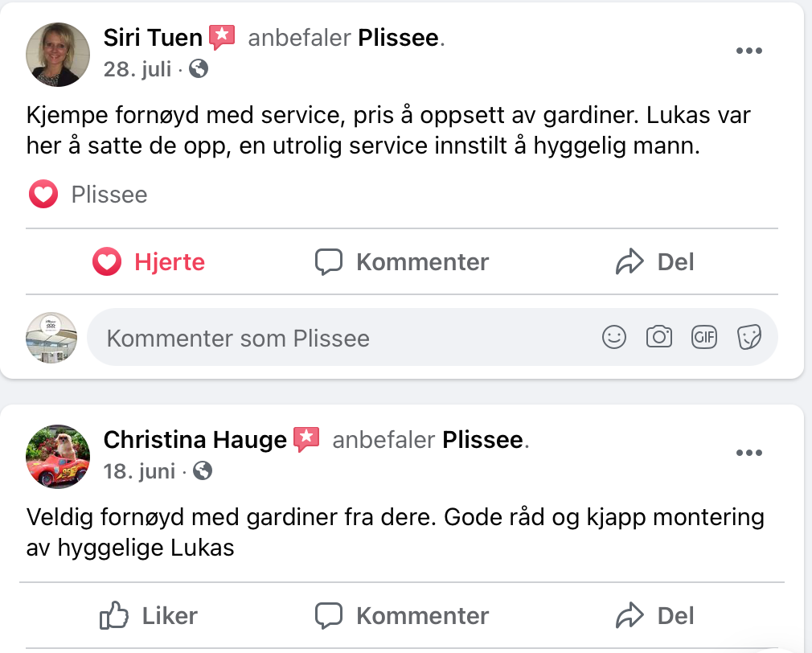The height and width of the screenshot is (653, 812).
Task: Toggle Liker on Christina Hauge's post
Action: [x=149, y=616]
